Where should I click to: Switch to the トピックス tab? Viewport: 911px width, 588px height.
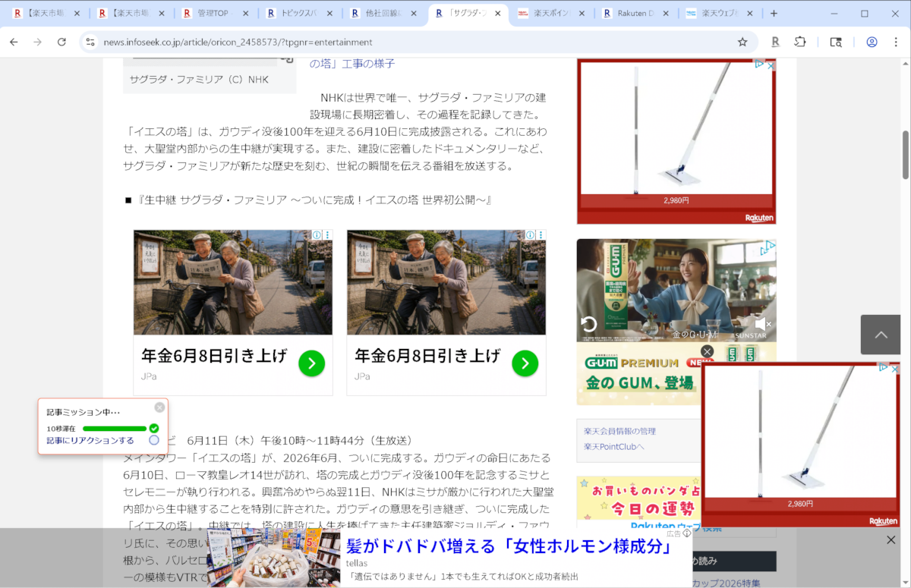tap(298, 13)
